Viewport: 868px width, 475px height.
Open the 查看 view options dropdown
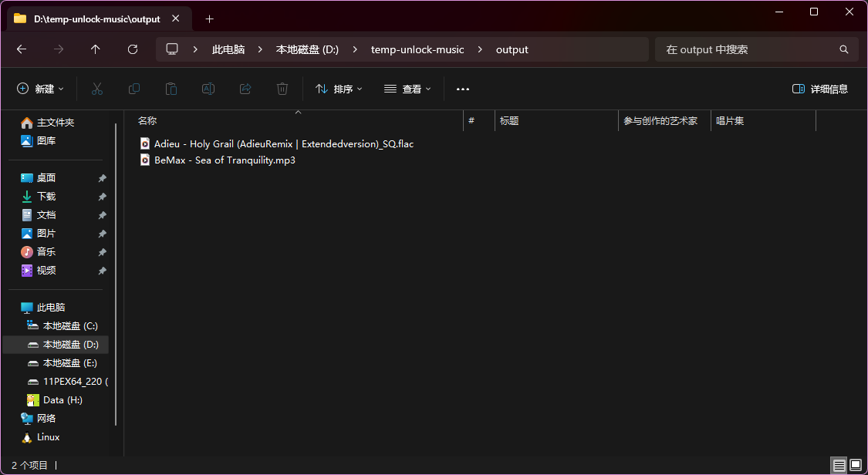coord(407,89)
